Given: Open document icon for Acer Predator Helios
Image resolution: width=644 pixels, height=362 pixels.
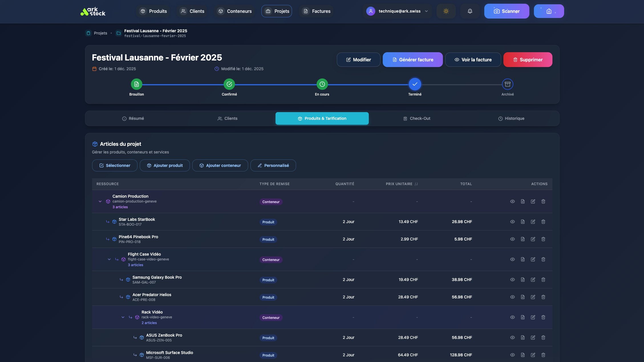Looking at the screenshot, I should (523, 297).
